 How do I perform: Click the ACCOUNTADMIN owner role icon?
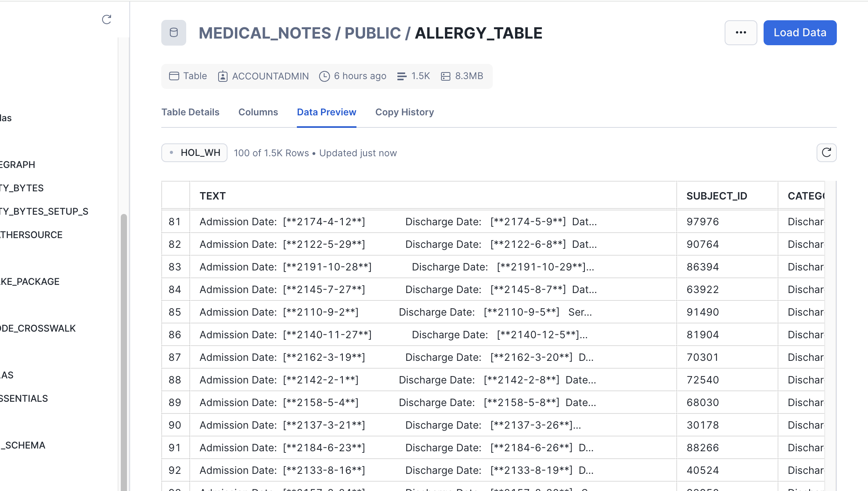point(223,76)
